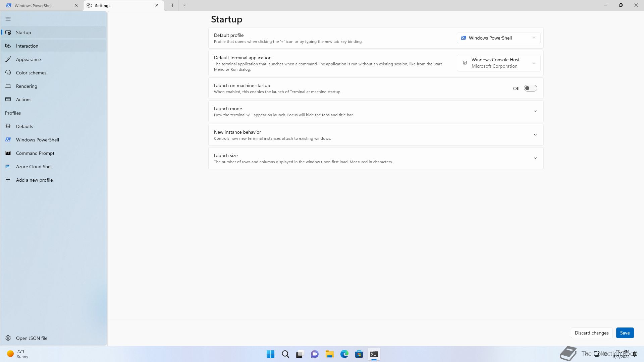Select the Rendering settings section
Screen dimensions: 644x362
point(26,86)
